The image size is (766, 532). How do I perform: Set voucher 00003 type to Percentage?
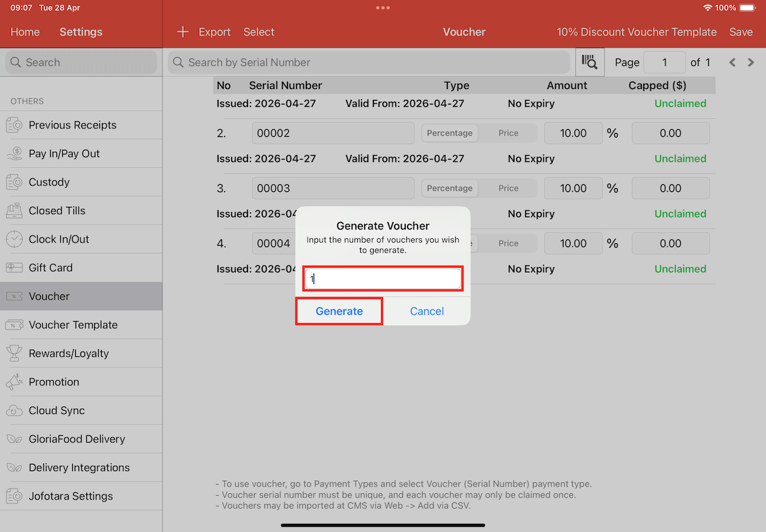pos(449,188)
